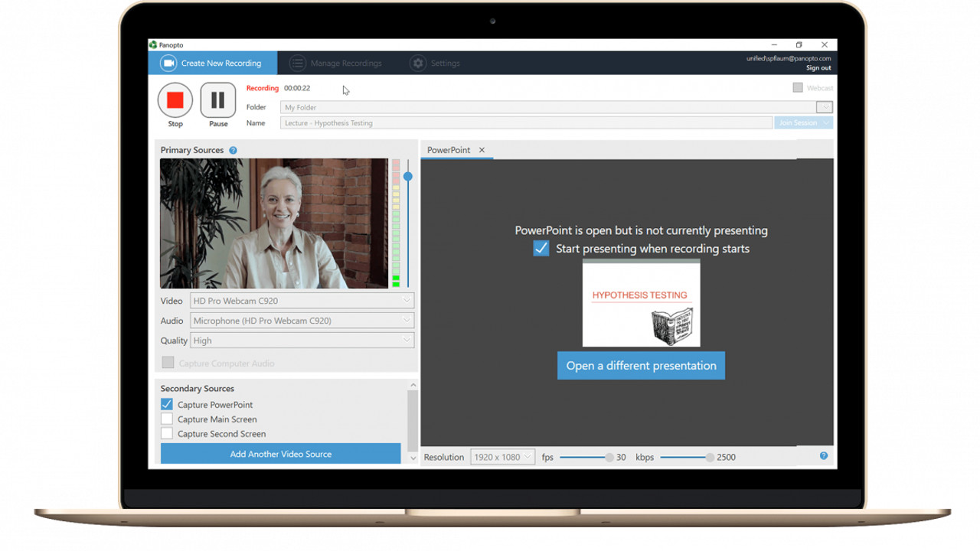Open the Settings tab
The image size is (980, 551).
point(435,63)
